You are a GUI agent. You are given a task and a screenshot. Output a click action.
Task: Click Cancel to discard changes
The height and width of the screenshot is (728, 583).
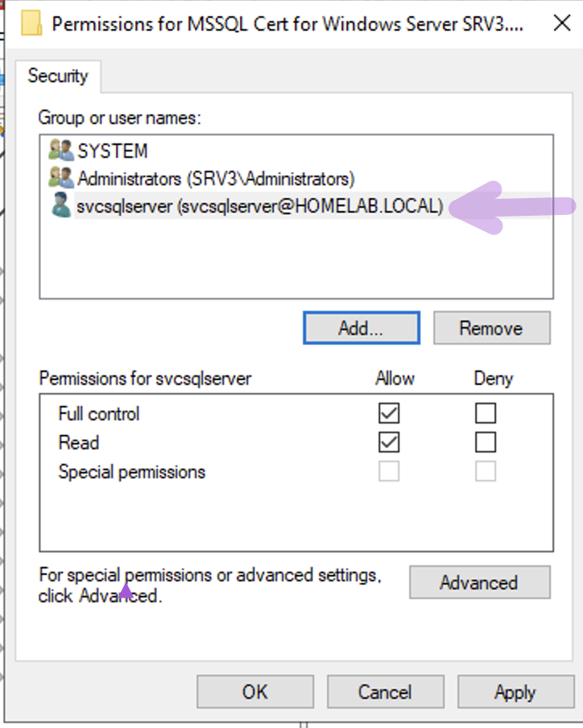pos(385,692)
